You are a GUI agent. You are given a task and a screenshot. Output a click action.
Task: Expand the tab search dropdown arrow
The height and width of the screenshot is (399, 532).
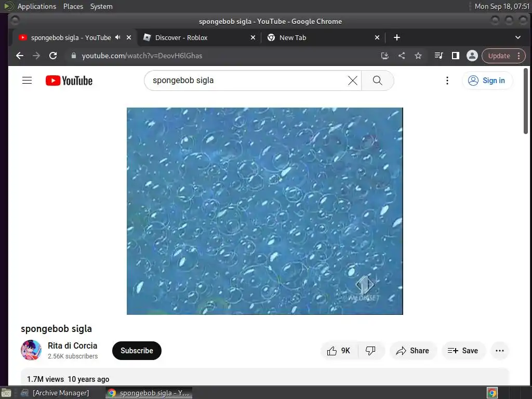tap(518, 37)
